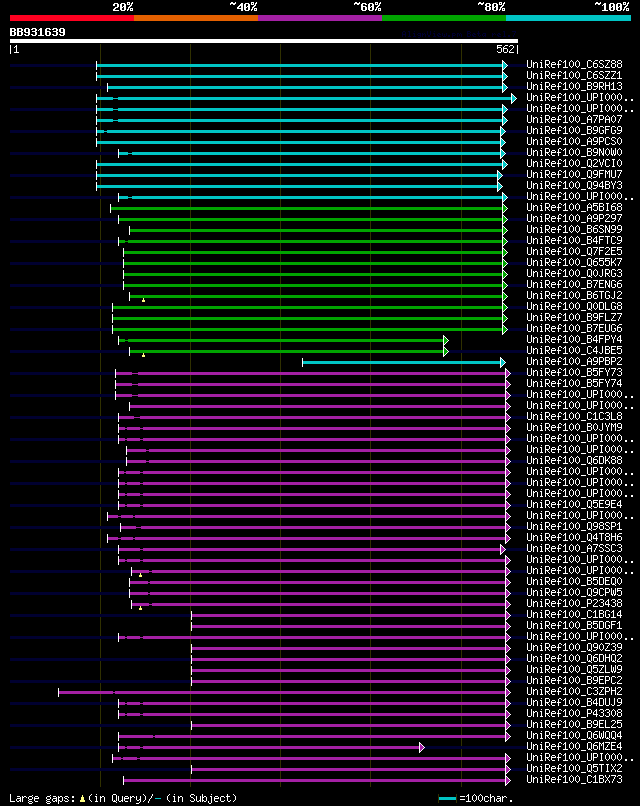Click the UniRef100_B7ENG6 label
Viewport: 640px width, 806px height.
(x=574, y=284)
